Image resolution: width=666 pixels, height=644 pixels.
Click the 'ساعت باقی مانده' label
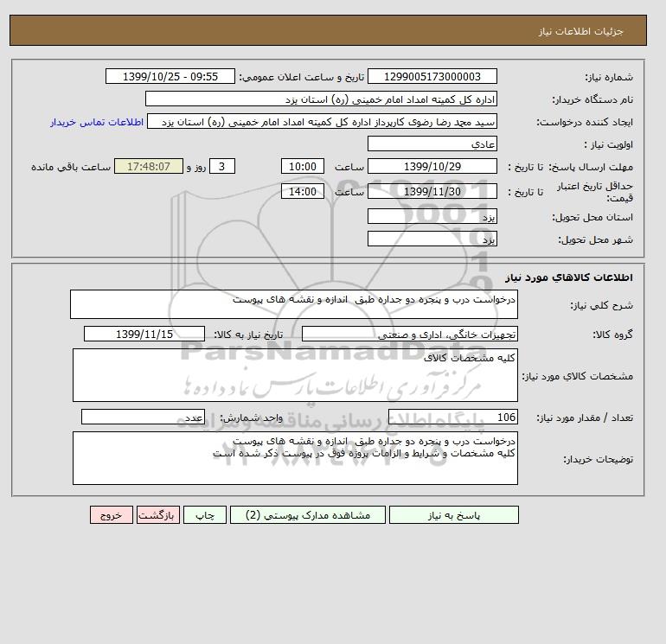[x=71, y=167]
